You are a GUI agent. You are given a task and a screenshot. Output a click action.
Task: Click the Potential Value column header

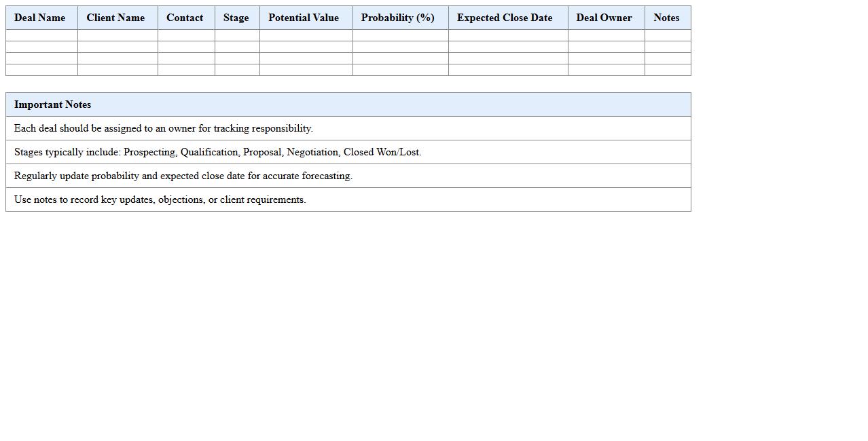pos(304,18)
